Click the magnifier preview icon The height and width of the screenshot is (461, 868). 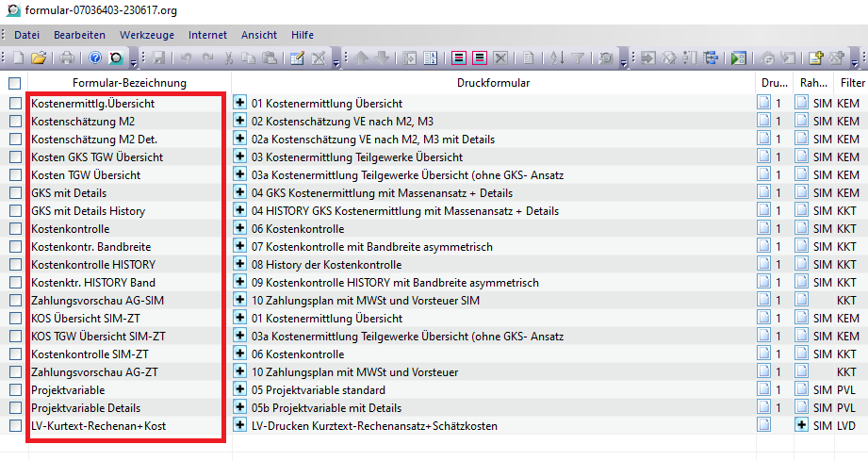[x=116, y=58]
